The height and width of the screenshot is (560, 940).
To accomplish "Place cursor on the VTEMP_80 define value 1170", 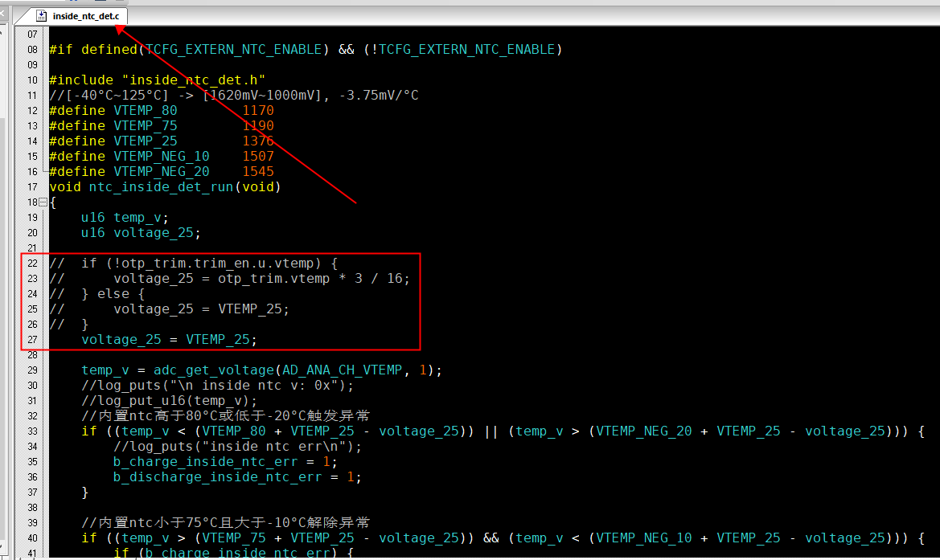I will 258,111.
